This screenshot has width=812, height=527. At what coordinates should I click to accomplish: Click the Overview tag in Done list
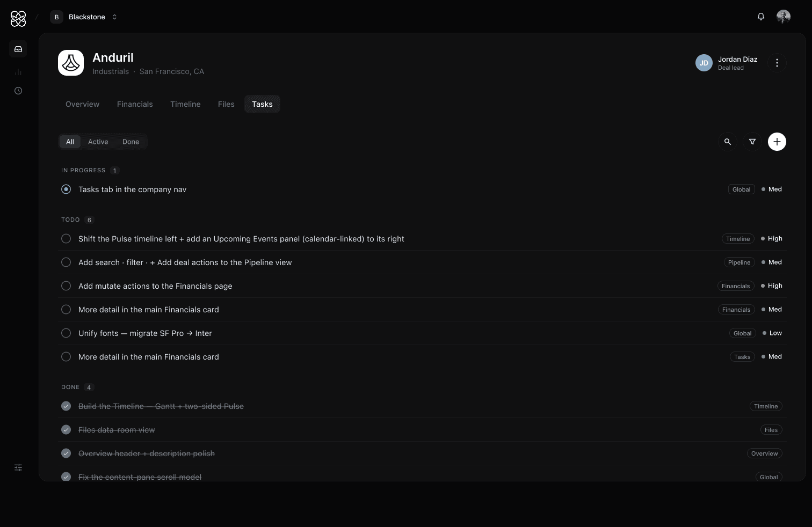(x=764, y=453)
